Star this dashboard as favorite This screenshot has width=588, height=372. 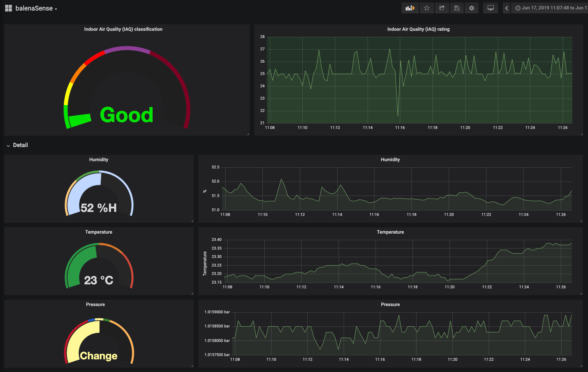click(427, 8)
